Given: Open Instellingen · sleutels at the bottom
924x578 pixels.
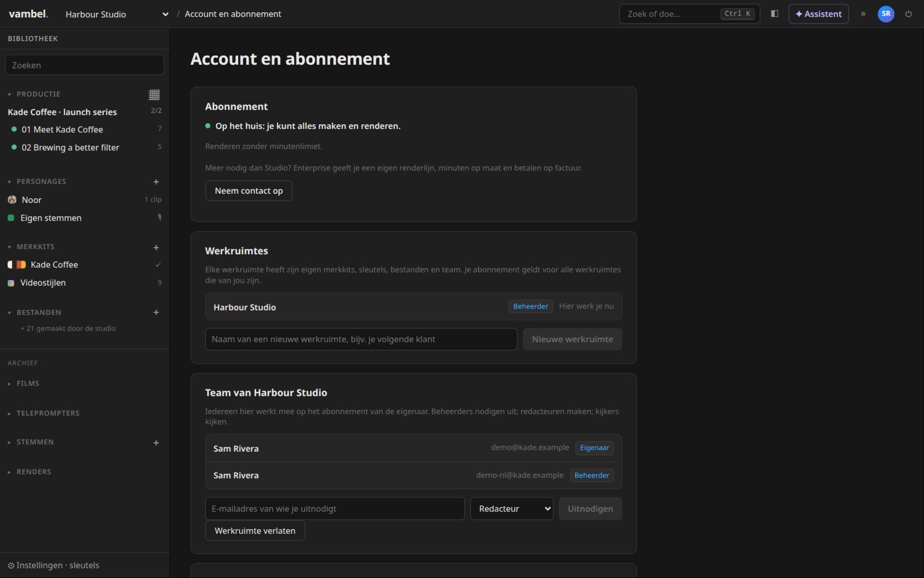Looking at the screenshot, I should pyautogui.click(x=53, y=565).
